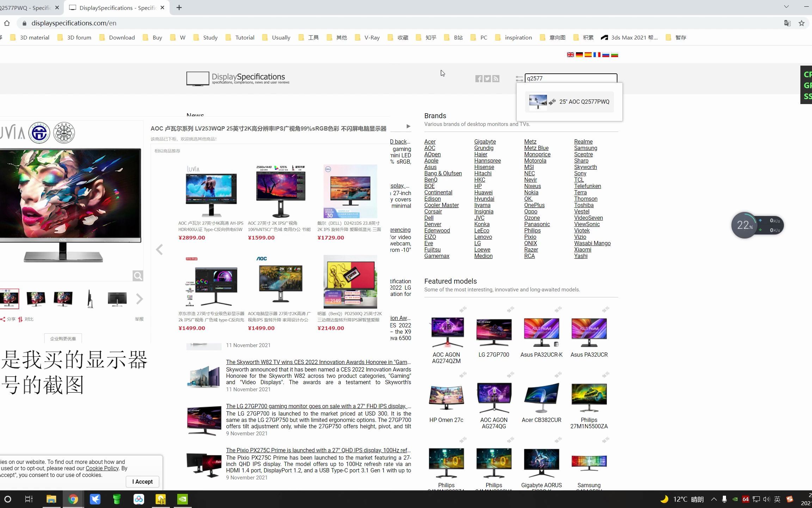Screen dimensions: 812x508
Task: Open File Explorer from the taskbar
Action: [x=51, y=499]
